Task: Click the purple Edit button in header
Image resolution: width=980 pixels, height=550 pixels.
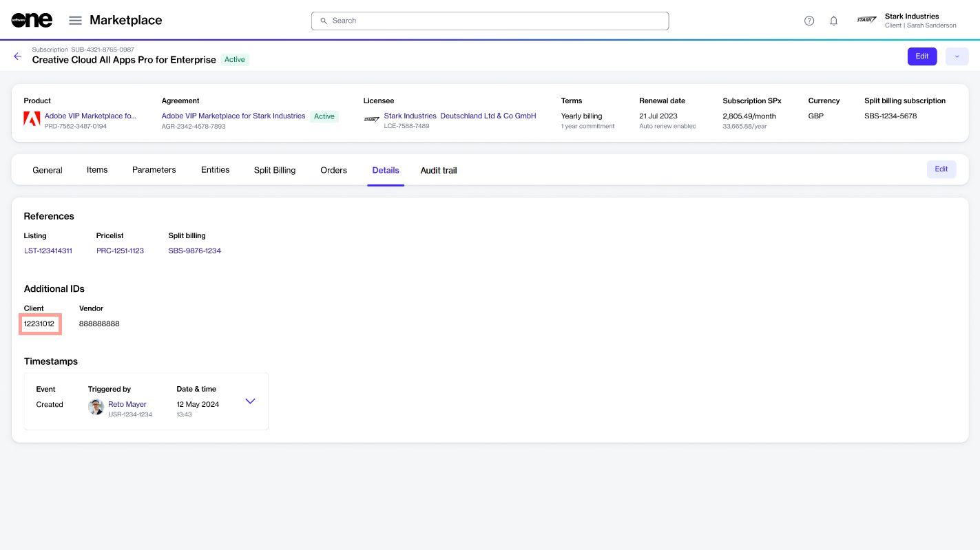Action: [x=921, y=56]
